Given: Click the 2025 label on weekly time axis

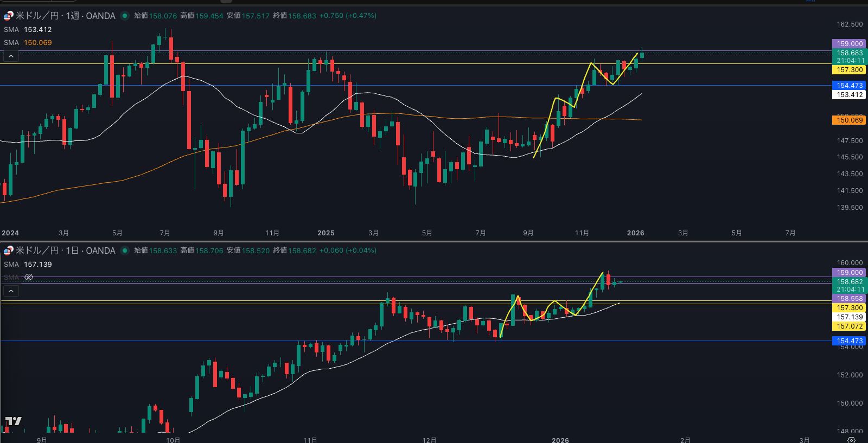Looking at the screenshot, I should (x=325, y=233).
